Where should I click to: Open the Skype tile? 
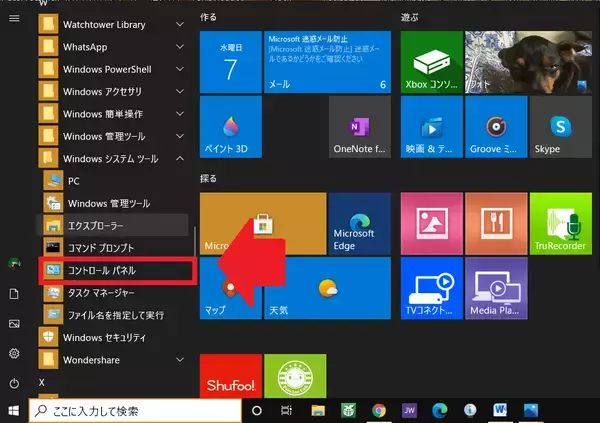[x=558, y=127]
